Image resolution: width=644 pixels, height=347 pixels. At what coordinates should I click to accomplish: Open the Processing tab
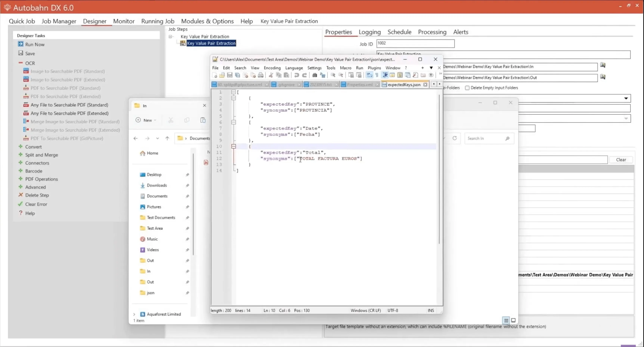(x=432, y=32)
